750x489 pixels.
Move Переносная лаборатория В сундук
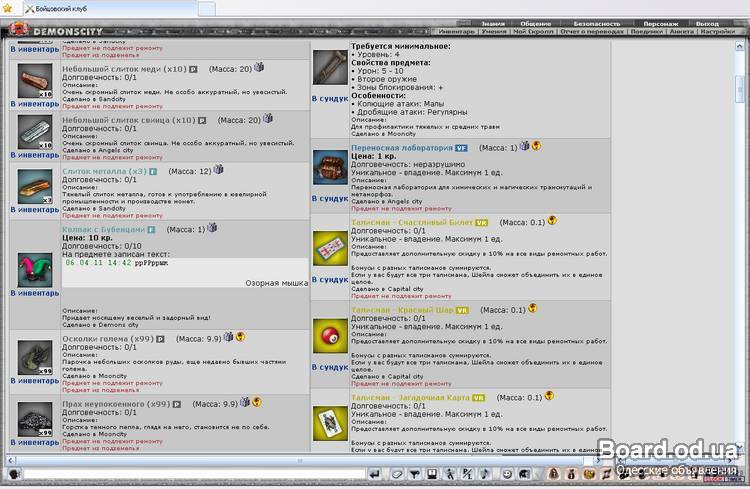330,198
